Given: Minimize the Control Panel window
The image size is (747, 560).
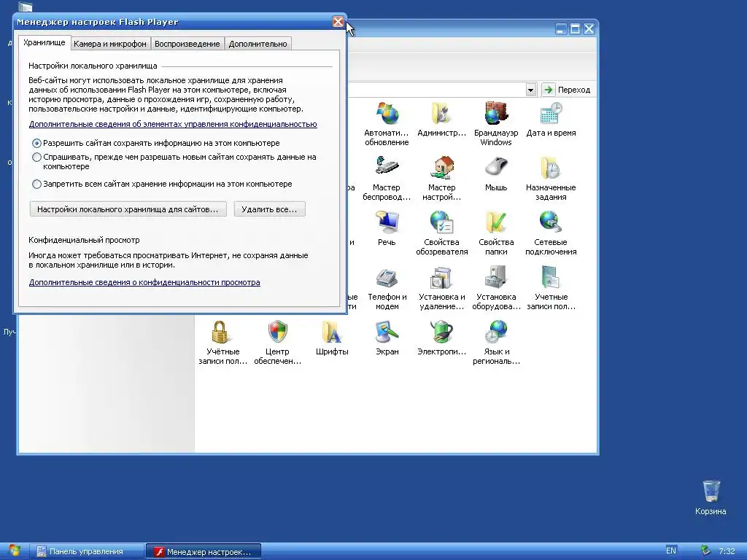Looking at the screenshot, I should click(x=561, y=29).
